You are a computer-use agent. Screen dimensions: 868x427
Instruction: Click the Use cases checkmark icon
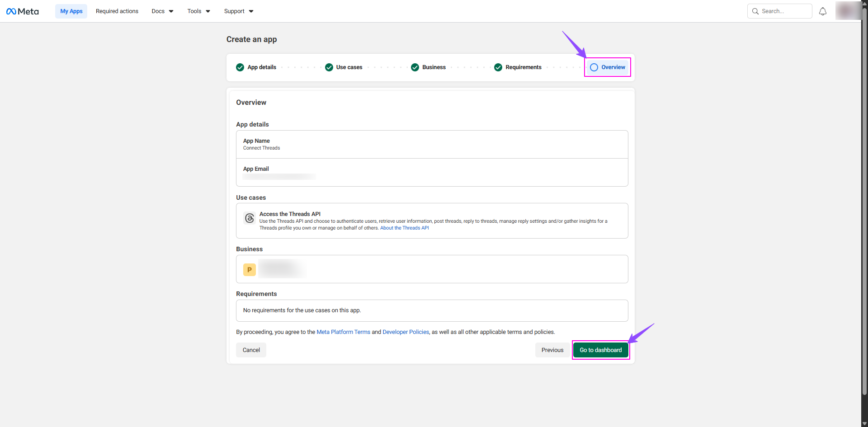[329, 67]
